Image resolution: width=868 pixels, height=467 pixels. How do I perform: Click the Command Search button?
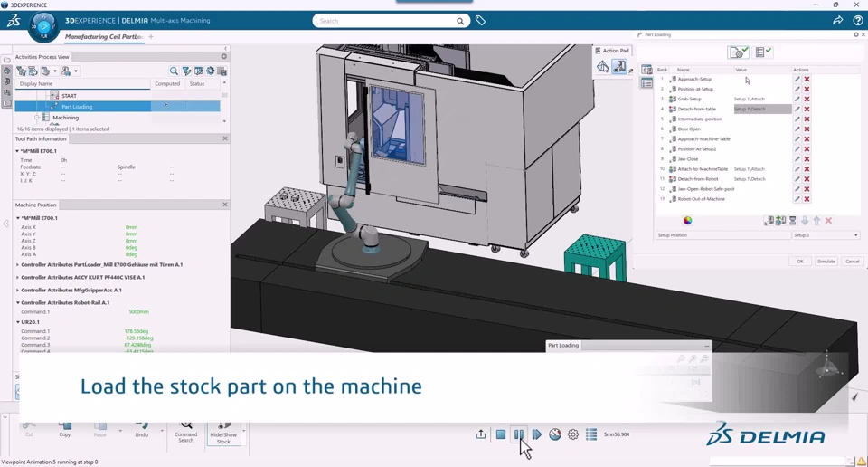pos(186,432)
